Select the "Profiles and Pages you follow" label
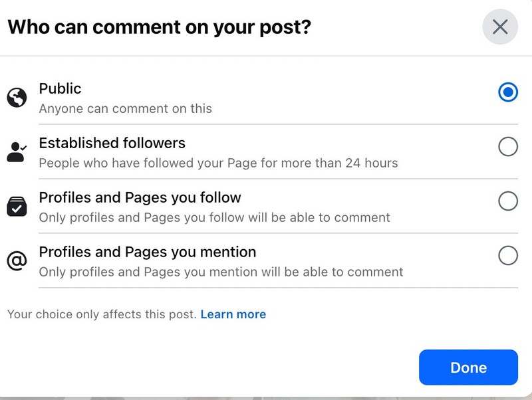 pyautogui.click(x=140, y=197)
